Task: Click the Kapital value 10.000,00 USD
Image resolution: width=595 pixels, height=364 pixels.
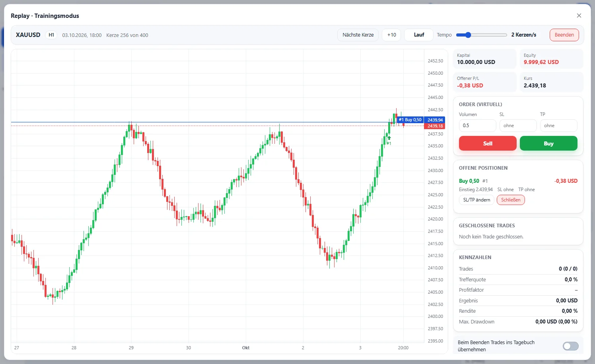Action: [476, 62]
